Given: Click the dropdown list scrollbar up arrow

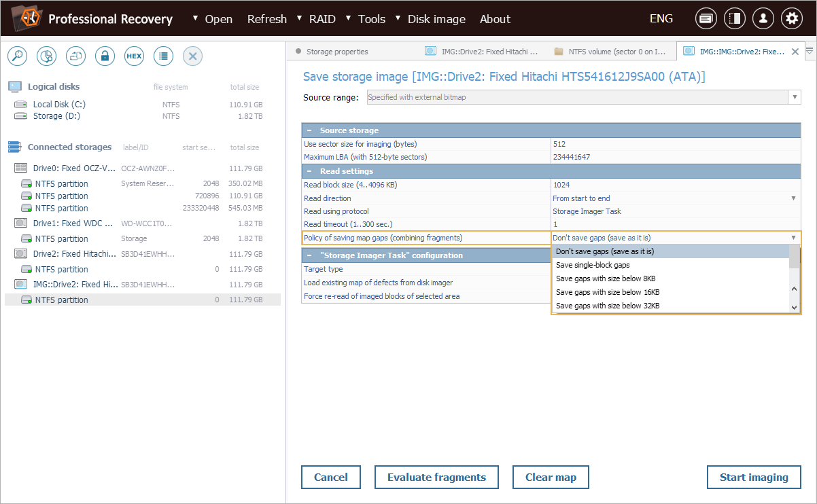Looking at the screenshot, I should click(795, 289).
